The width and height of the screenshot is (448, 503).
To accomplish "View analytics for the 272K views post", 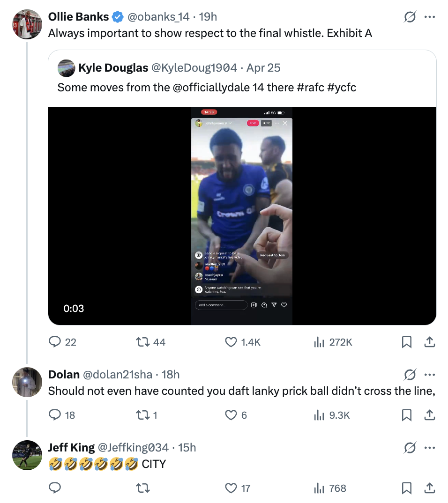I will (x=319, y=342).
